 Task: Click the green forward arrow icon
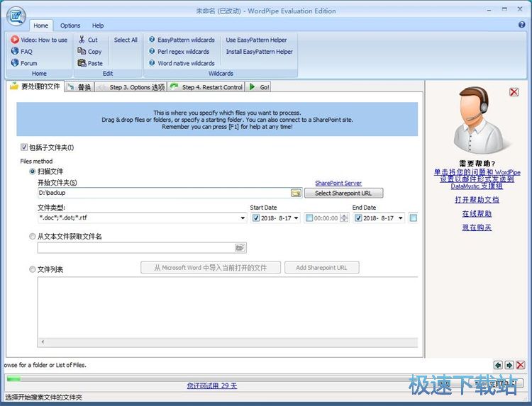point(509,365)
